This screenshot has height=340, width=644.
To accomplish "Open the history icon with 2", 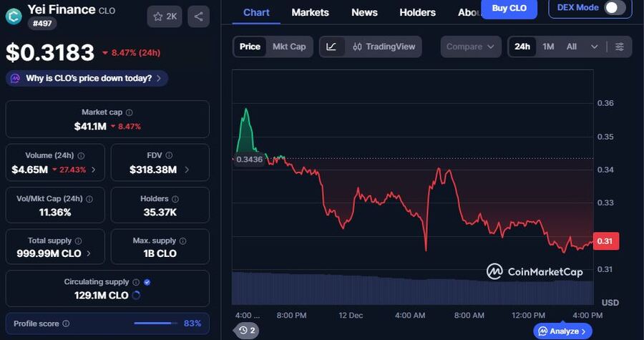I will click(x=248, y=330).
